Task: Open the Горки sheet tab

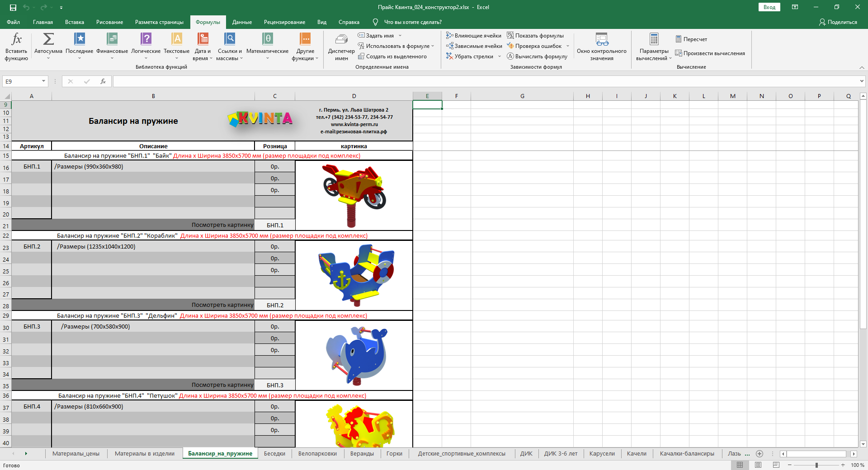Action: [394, 454]
